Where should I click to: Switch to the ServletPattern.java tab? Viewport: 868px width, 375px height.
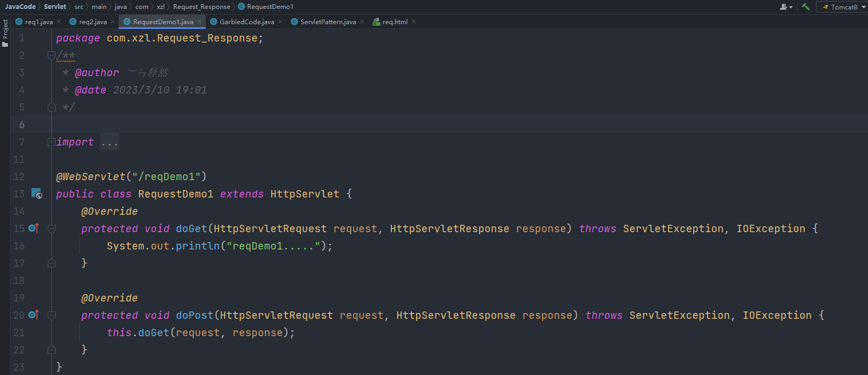pos(327,22)
